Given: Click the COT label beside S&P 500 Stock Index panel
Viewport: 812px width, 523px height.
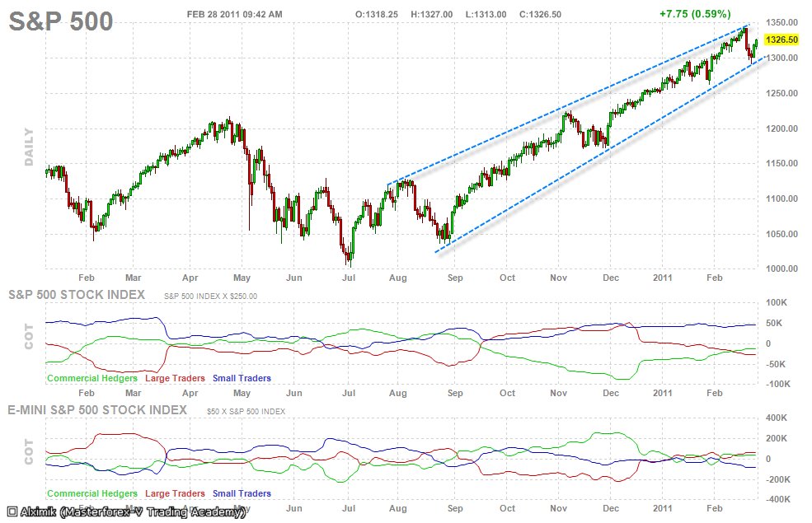Looking at the screenshot, I should point(29,336).
